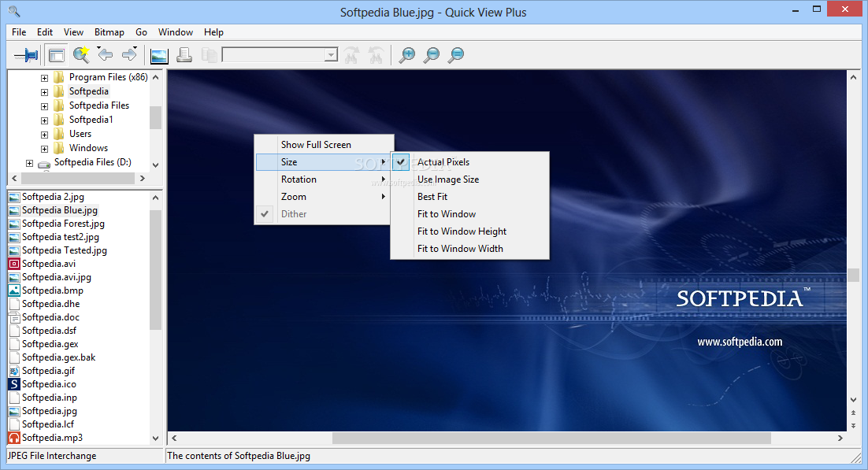The height and width of the screenshot is (470, 868).
Task: Click the zoom reset magnifier icon
Action: [x=455, y=55]
